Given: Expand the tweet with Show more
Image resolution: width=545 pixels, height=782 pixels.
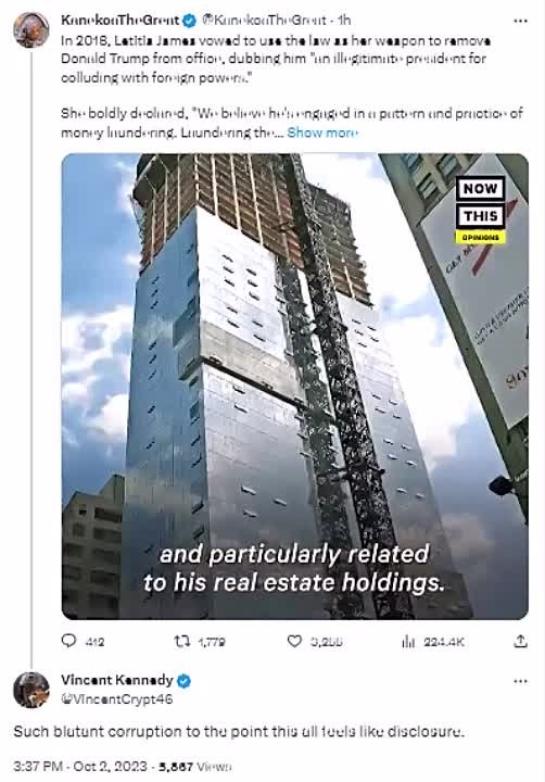Looking at the screenshot, I should (322, 133).
